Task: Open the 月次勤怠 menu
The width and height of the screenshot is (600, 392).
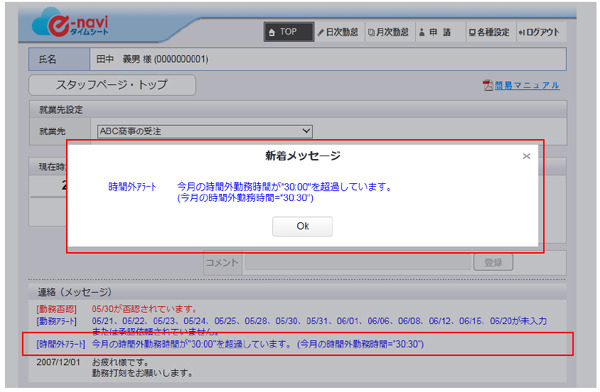Action: click(388, 32)
